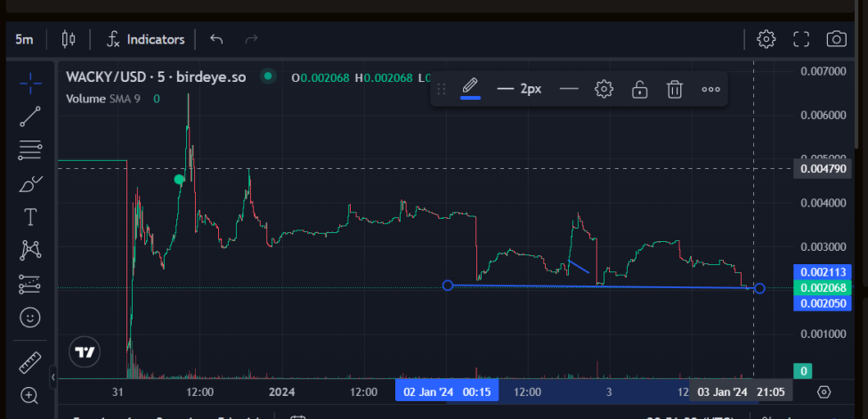The image size is (868, 419).
Task: Collapse the drawing toolbar side arrow
Action: [x=53, y=377]
